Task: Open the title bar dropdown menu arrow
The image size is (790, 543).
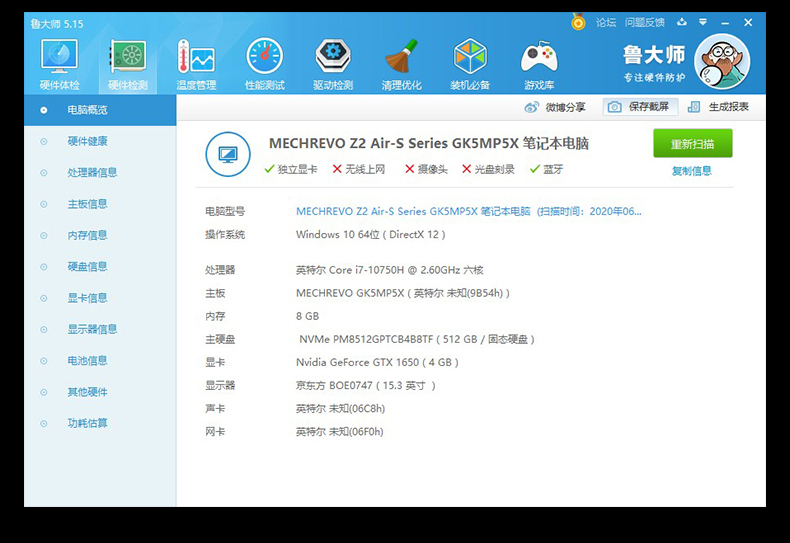Action: pyautogui.click(x=703, y=22)
